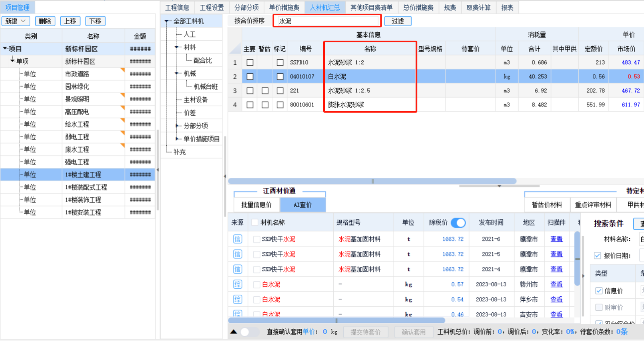Toggle the 除税价 switch
Image resolution: width=644 pixels, height=341 pixels.
pos(458,222)
